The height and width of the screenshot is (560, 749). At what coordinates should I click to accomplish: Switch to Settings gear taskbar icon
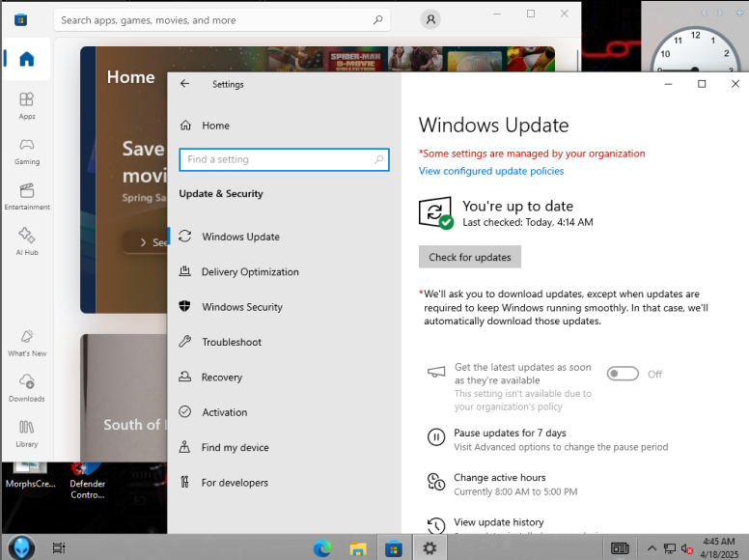(x=430, y=548)
